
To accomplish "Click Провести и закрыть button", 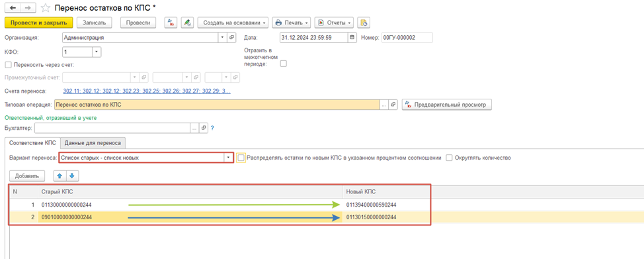I will click(39, 23).
